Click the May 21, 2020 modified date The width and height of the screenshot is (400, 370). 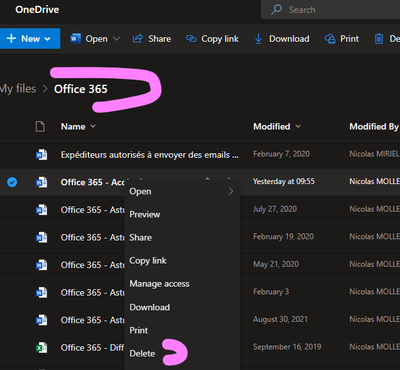[276, 264]
